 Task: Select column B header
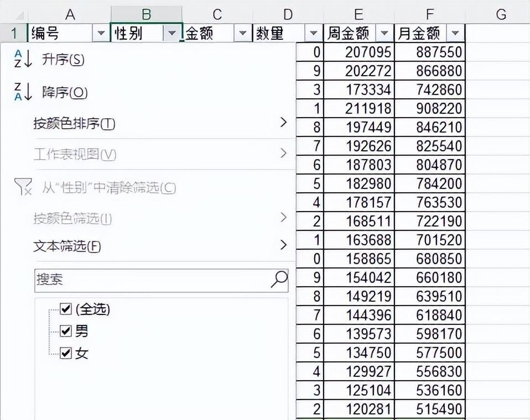pos(147,14)
